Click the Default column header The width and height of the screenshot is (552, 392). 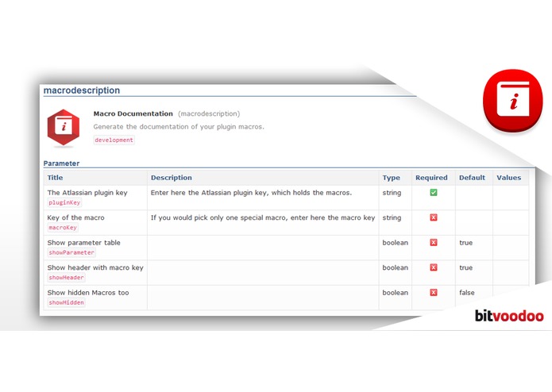tap(472, 178)
